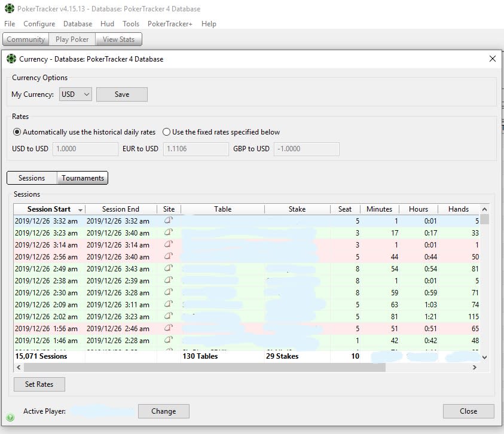
Task: Click the scroll up arrow of sessions table
Action: 485,209
